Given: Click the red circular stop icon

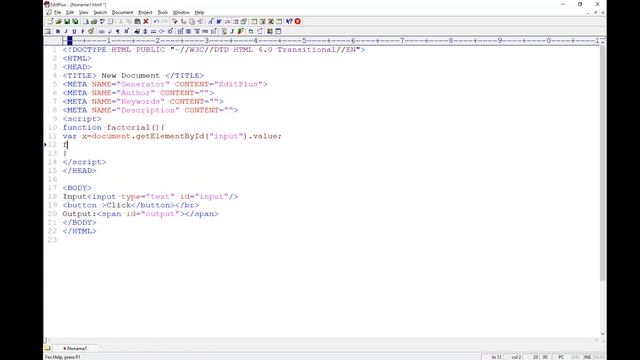Looking at the screenshot, I should [x=298, y=21].
